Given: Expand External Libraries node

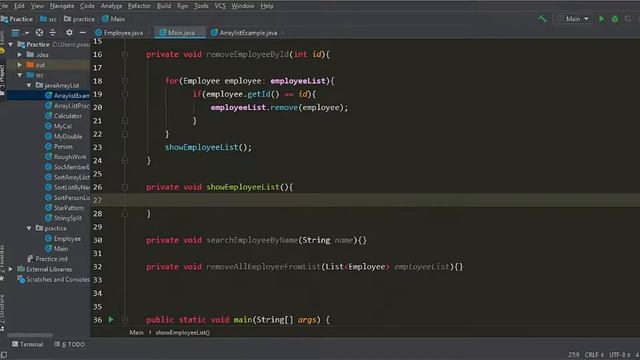Looking at the screenshot, I should point(11,269).
